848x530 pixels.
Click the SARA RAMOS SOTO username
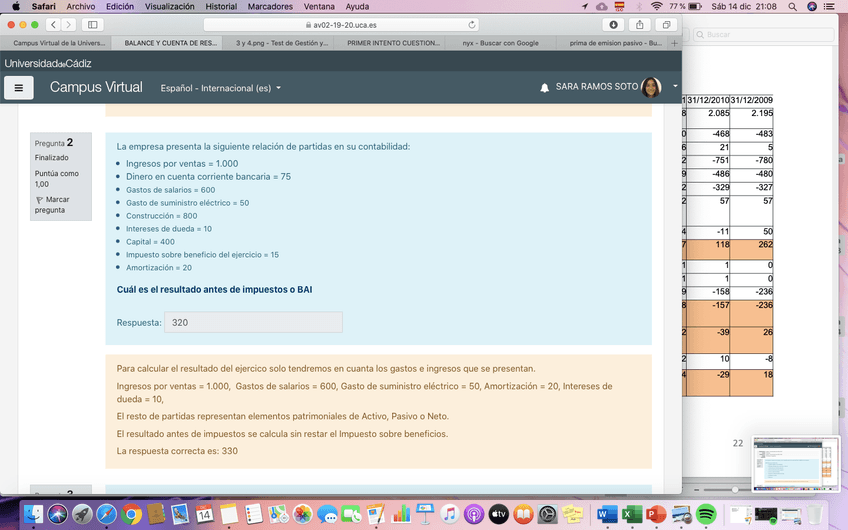597,87
